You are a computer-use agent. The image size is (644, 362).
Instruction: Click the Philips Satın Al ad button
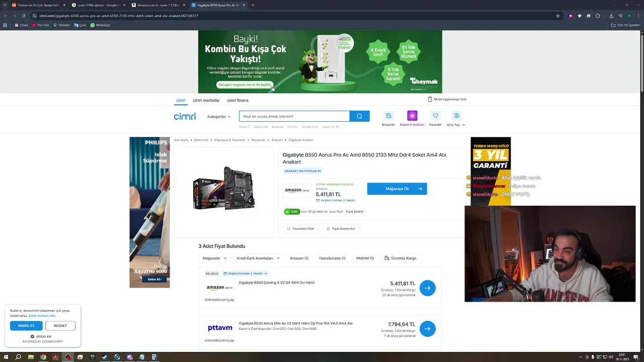point(154,279)
